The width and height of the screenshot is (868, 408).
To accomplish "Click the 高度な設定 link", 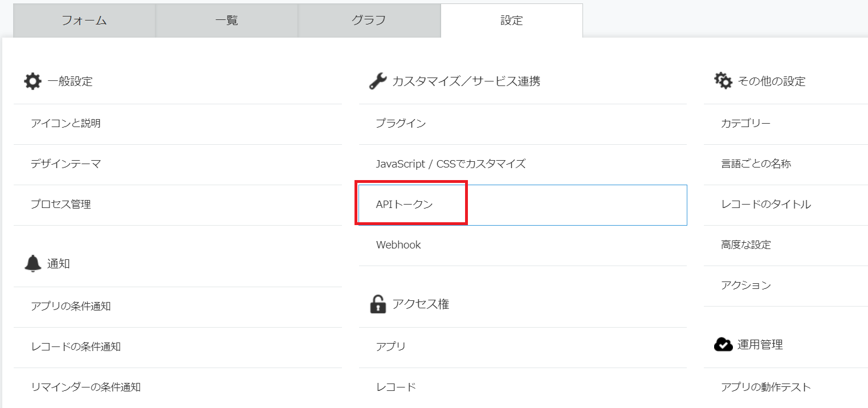I will (x=745, y=245).
